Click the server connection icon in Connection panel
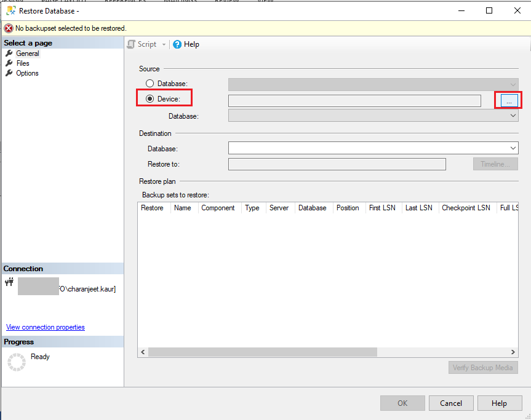 click(9, 281)
